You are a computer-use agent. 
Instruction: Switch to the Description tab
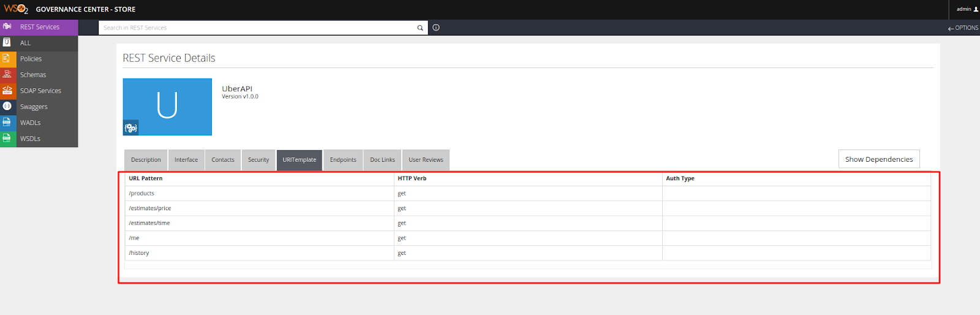146,160
